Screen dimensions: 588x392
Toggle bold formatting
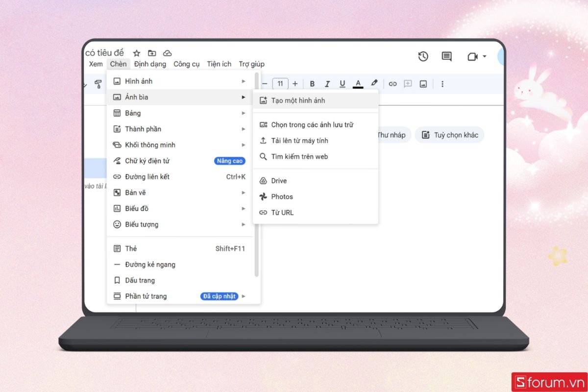tap(312, 84)
